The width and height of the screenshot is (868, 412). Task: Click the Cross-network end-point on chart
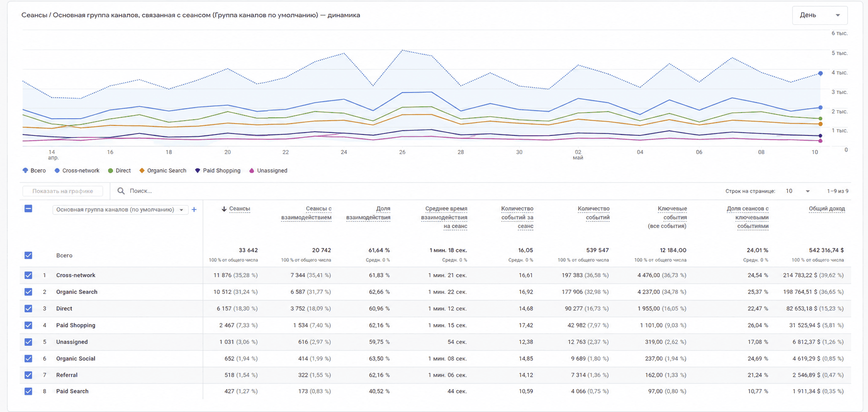(x=820, y=108)
